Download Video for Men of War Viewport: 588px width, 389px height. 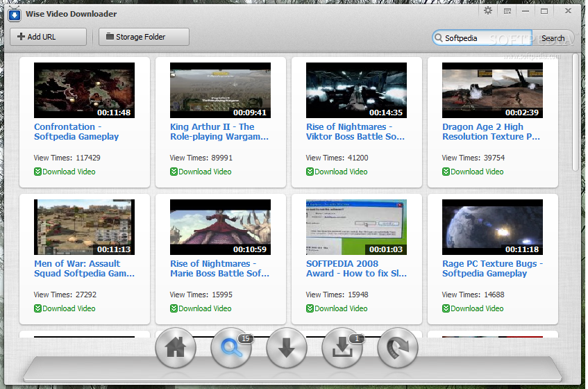coord(65,308)
